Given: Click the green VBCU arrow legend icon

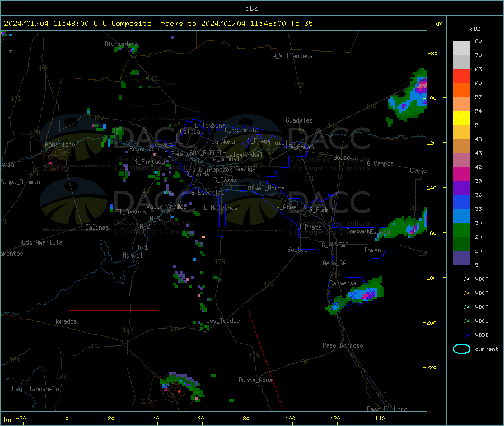Looking at the screenshot, I should click(x=461, y=321).
